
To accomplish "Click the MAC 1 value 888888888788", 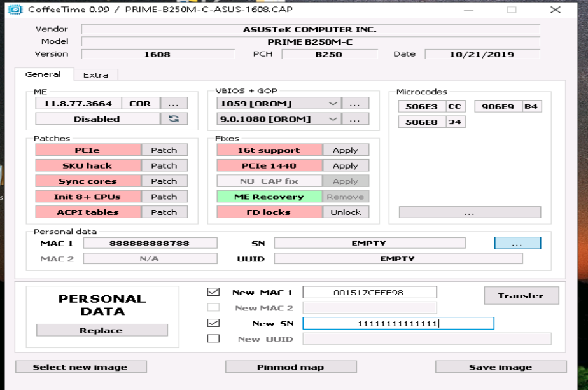I will click(150, 243).
